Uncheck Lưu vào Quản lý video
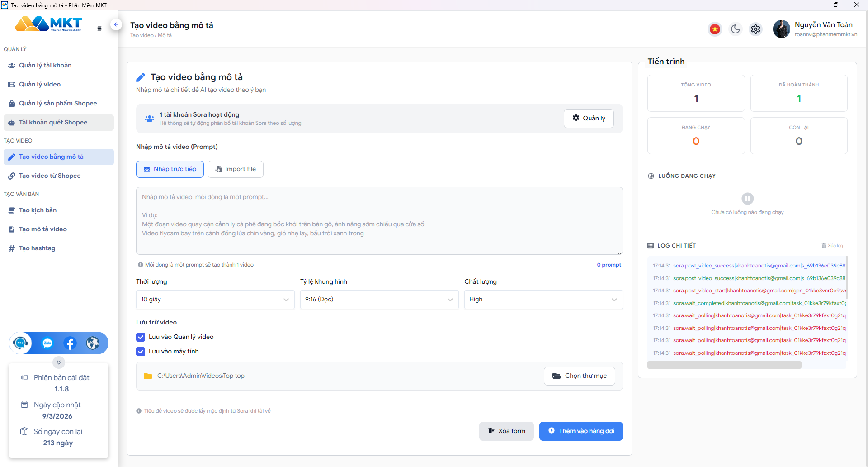Screen dimensions: 868x467 pos(141,337)
